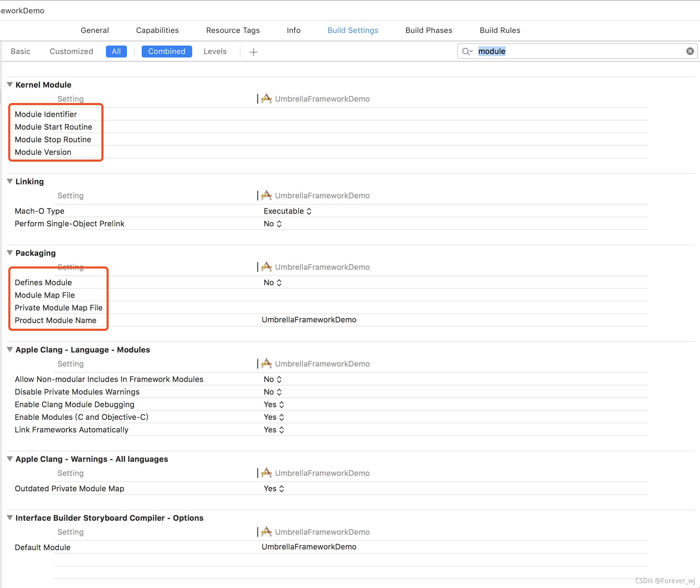Collapse the Kernel Module section triangle
Image resolution: width=700 pixels, height=588 pixels.
pos(10,84)
